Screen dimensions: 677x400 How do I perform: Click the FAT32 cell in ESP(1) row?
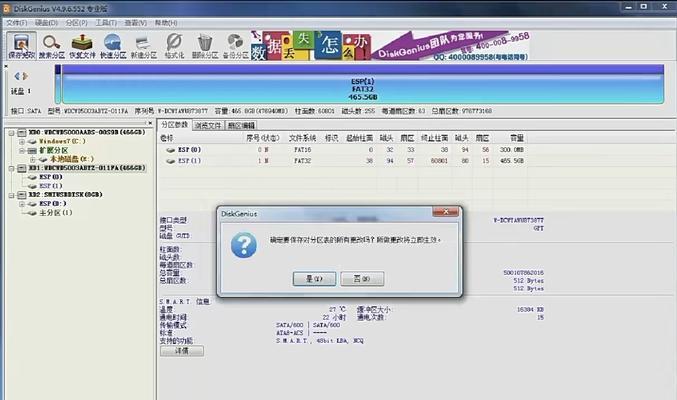click(303, 161)
